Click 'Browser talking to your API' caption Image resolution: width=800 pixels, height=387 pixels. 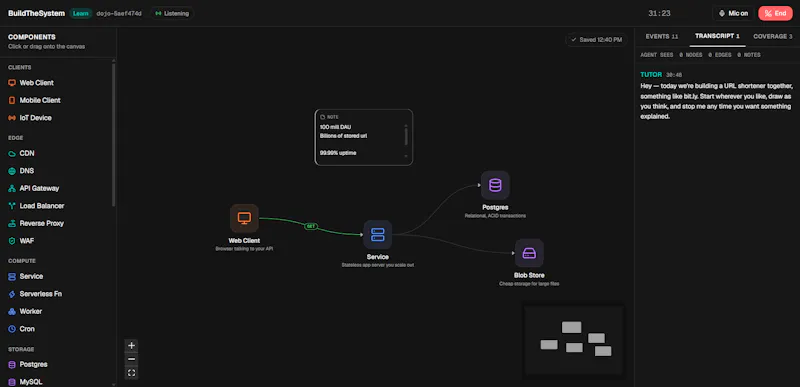244,249
